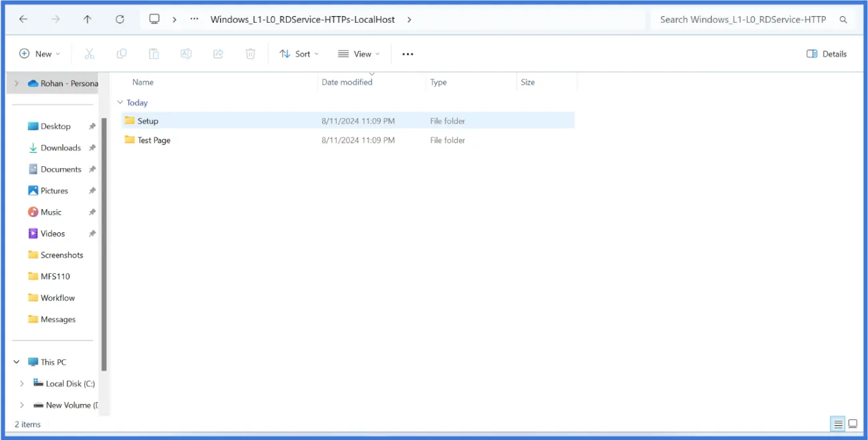Expand the Rohan - Personal OneDrive node
This screenshot has width=868, height=440.
17,83
